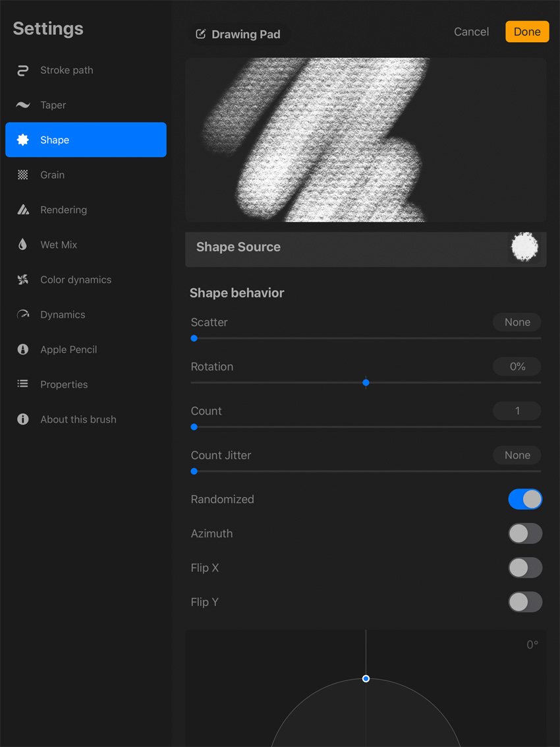Viewport: 560px width, 747px height.
Task: Click the Dynamics speedometer icon
Action: (x=23, y=314)
